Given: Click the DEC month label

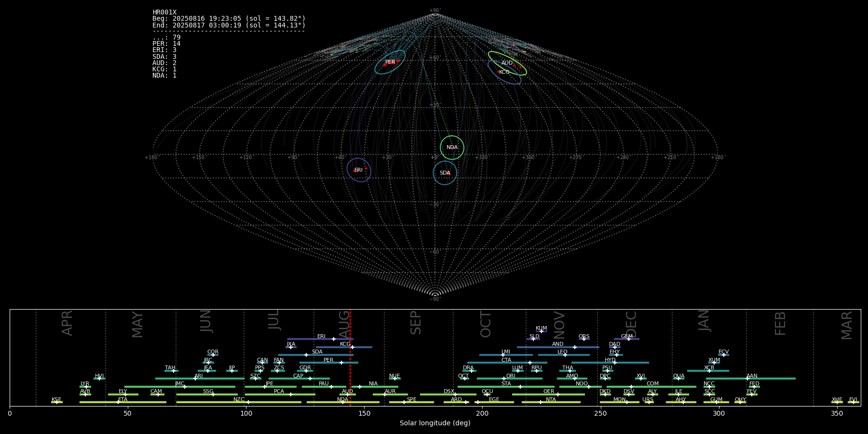Looking at the screenshot, I should pos(631,324).
